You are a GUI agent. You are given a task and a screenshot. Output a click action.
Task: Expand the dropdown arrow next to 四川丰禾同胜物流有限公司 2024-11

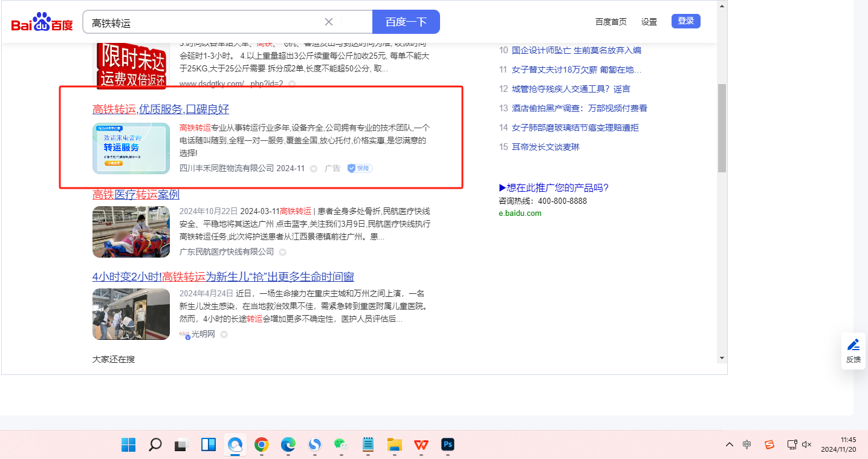pos(314,169)
